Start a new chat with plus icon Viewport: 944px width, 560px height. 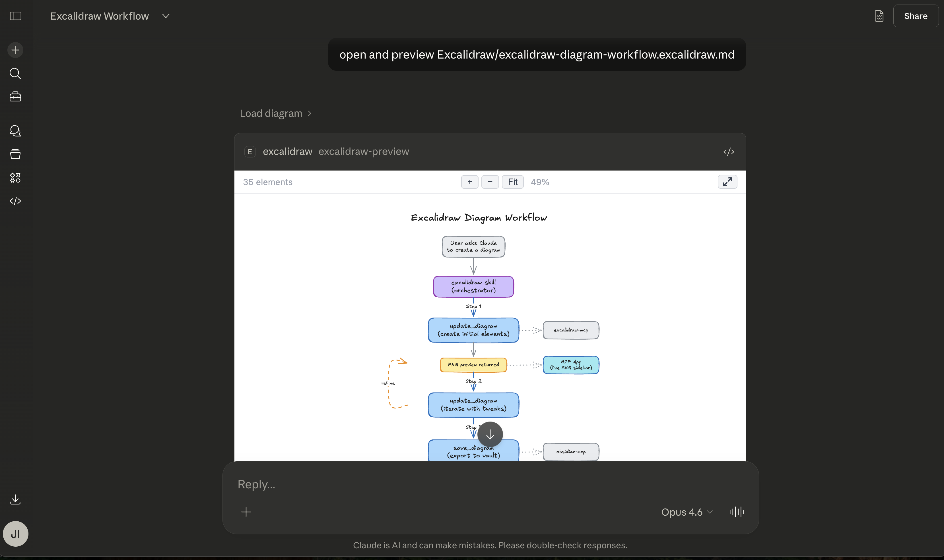(x=15, y=50)
